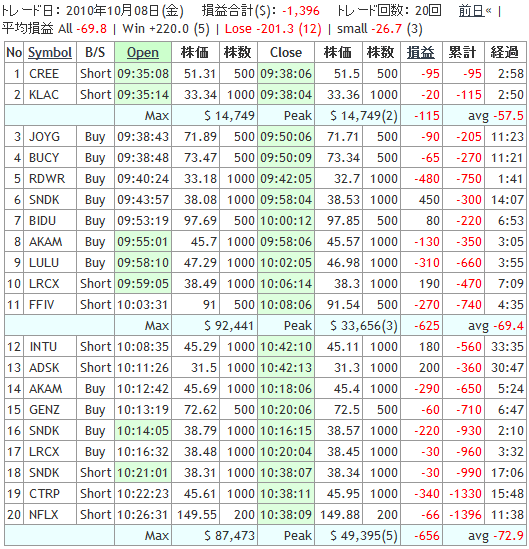Click the subtotal -656 summary cell
Screen dimensions: 529x549
pyautogui.click(x=427, y=536)
